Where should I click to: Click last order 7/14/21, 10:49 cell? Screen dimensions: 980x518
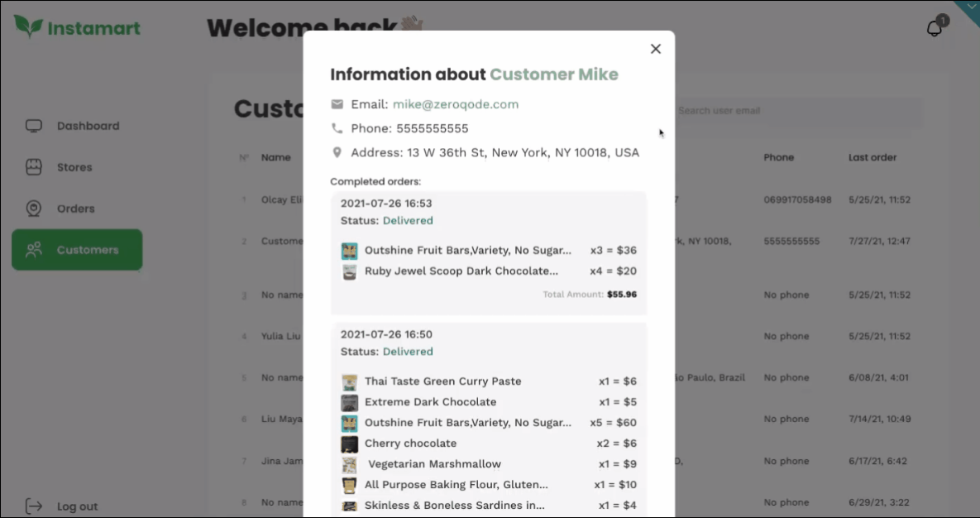879,419
